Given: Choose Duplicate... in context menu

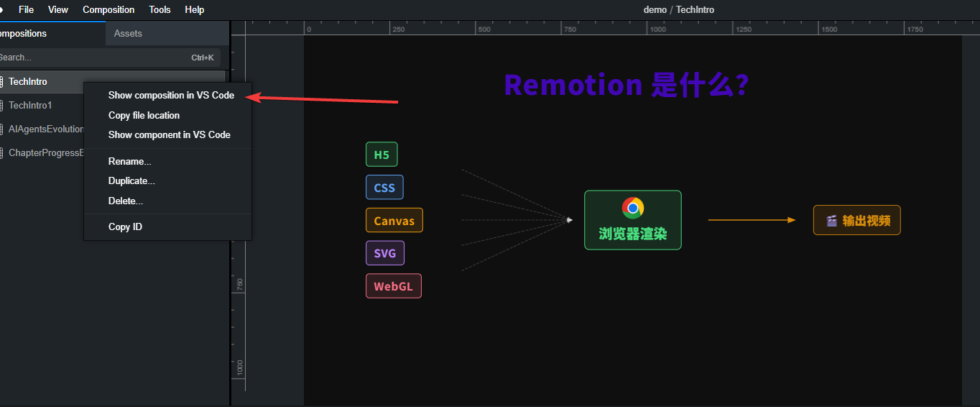Looking at the screenshot, I should click(x=131, y=181).
